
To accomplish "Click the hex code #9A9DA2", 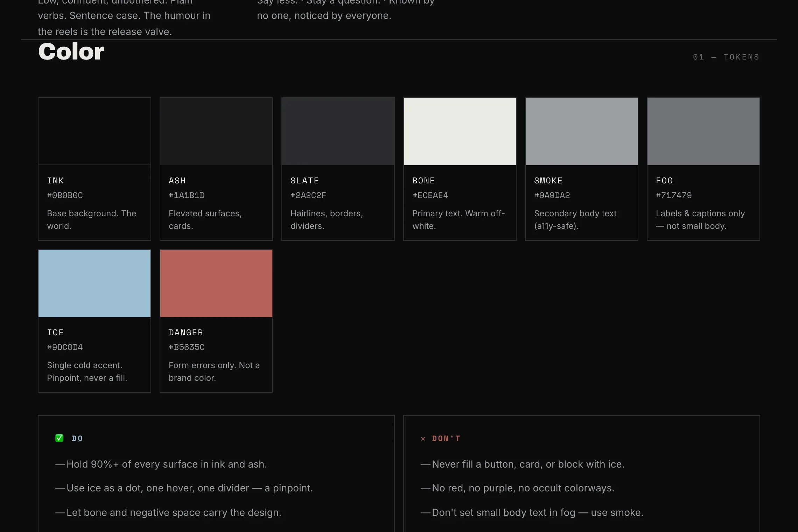I will [x=552, y=195].
